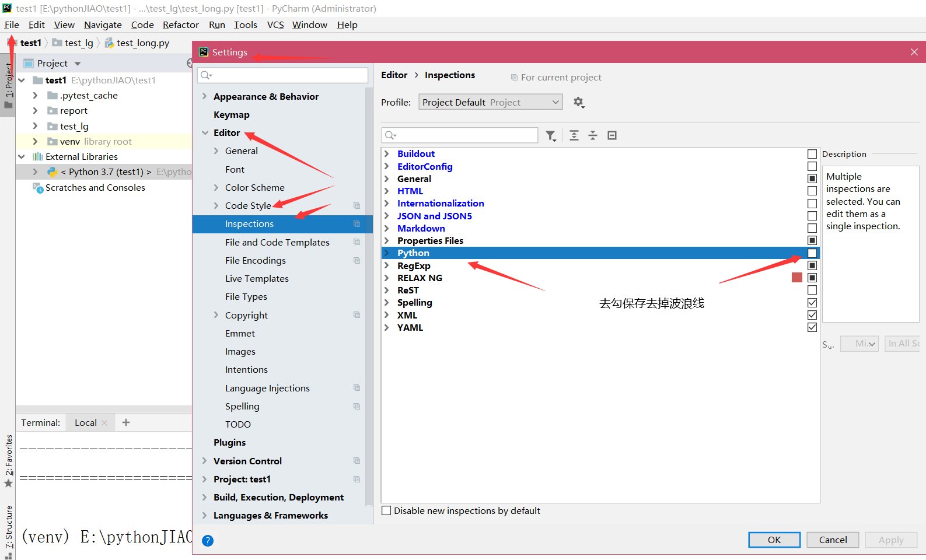Screen dimensions: 926x560
Task: Toggle the General inspections checkbox
Action: click(812, 178)
